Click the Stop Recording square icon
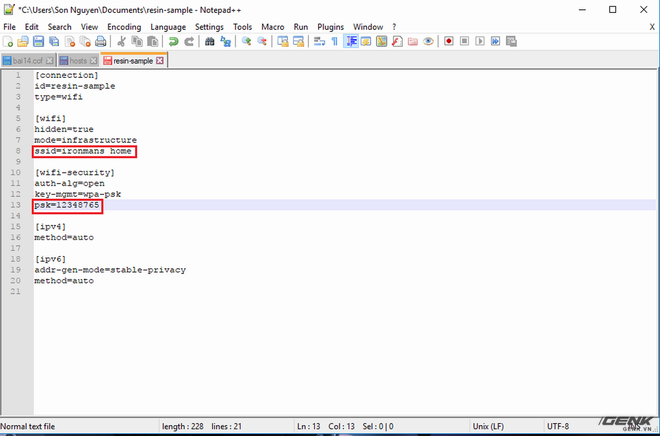This screenshot has width=660, height=436. pos(464,41)
